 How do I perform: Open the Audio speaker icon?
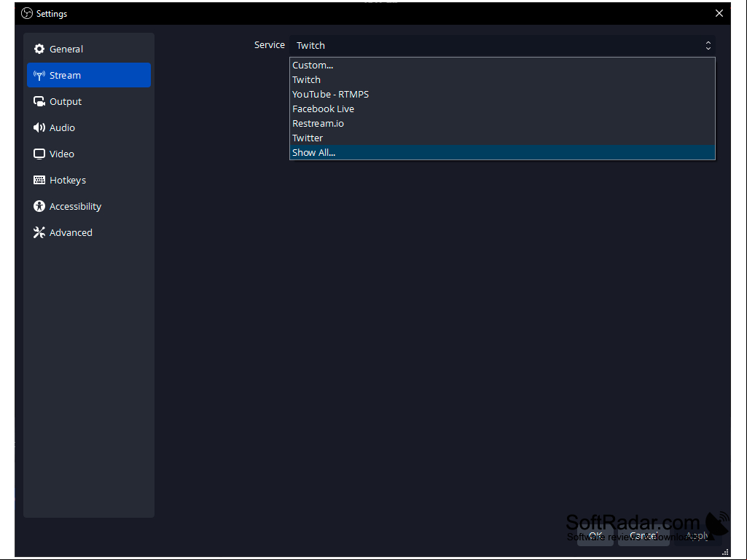click(x=39, y=127)
